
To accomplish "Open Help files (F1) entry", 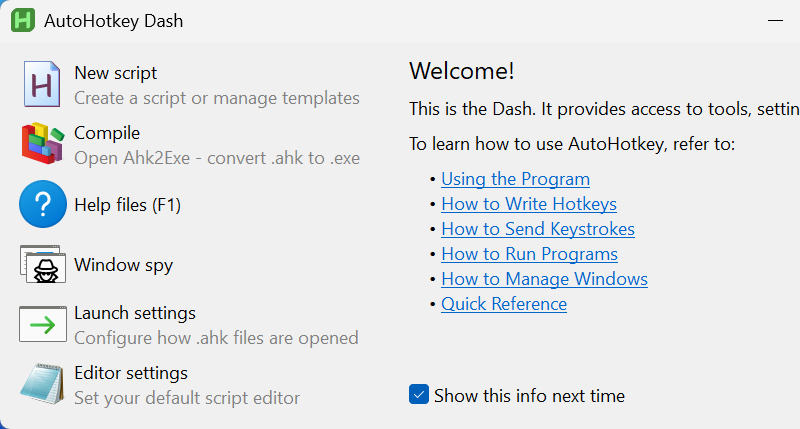I will tap(128, 205).
